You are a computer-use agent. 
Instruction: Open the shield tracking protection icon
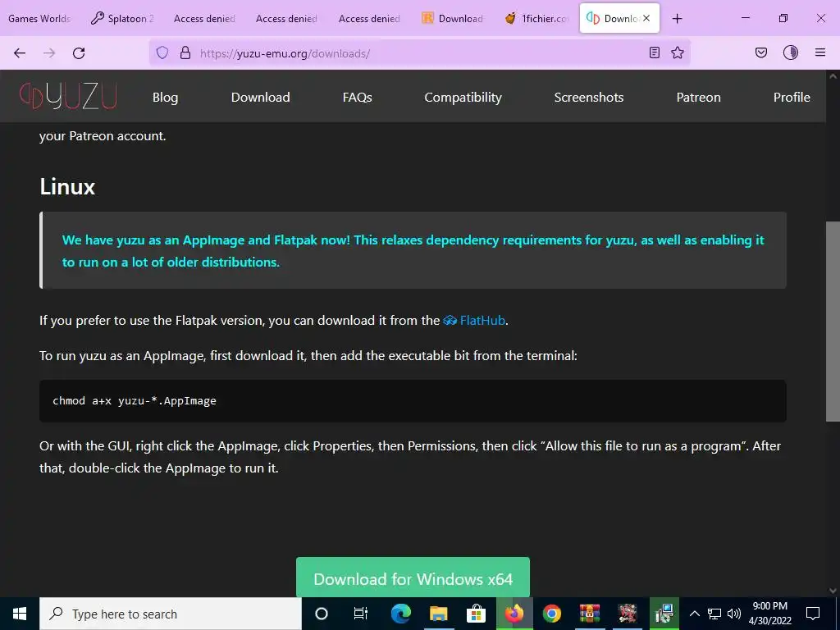click(162, 52)
